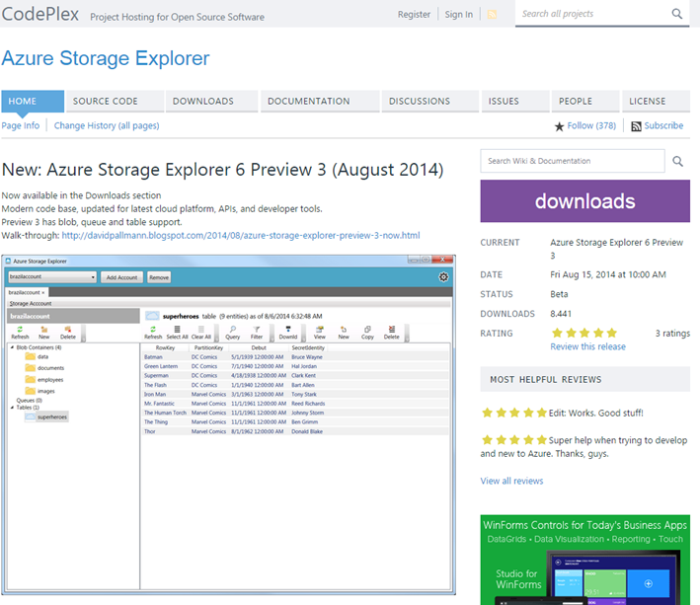This screenshot has height=605, width=700.
Task: Click the Subscribe feed icon
Action: (636, 126)
